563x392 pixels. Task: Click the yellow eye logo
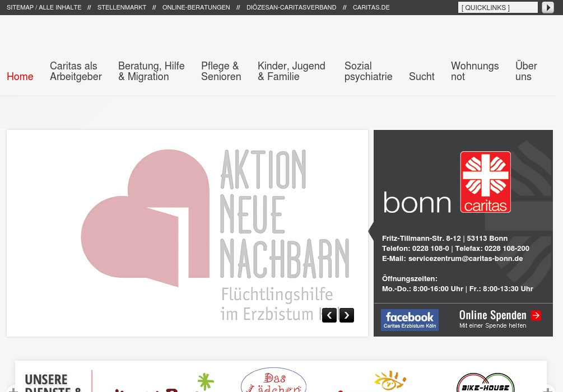(x=390, y=381)
